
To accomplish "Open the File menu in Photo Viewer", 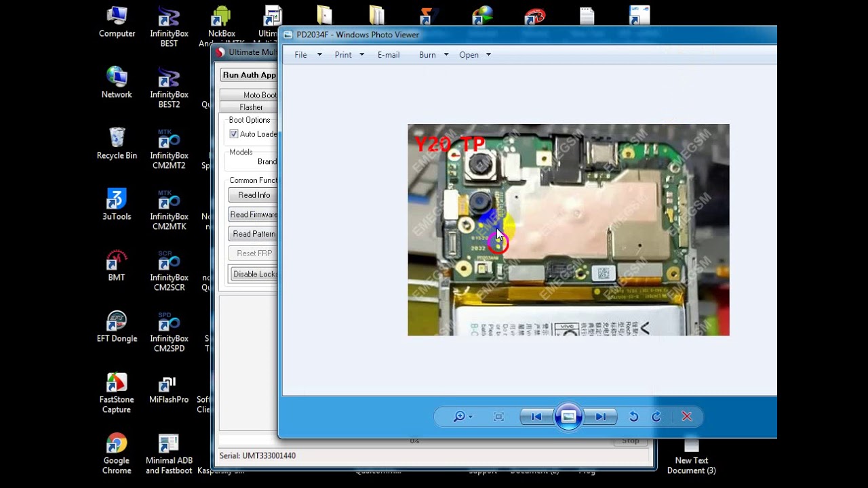I will pos(300,55).
